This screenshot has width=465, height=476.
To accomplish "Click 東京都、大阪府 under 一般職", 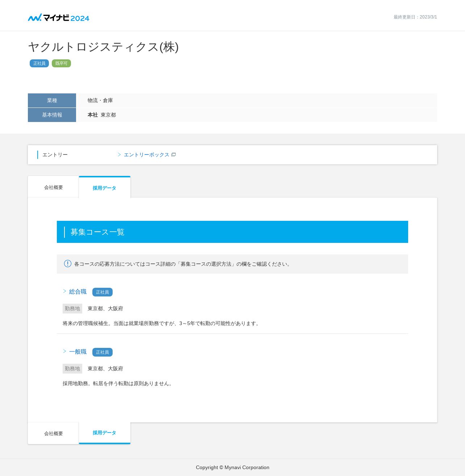I will tap(105, 368).
